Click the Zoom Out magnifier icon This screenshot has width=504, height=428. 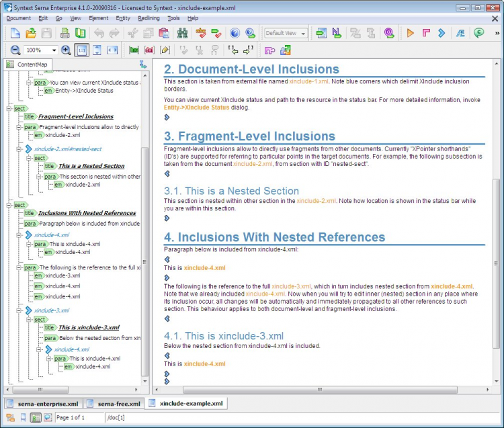click(15, 50)
